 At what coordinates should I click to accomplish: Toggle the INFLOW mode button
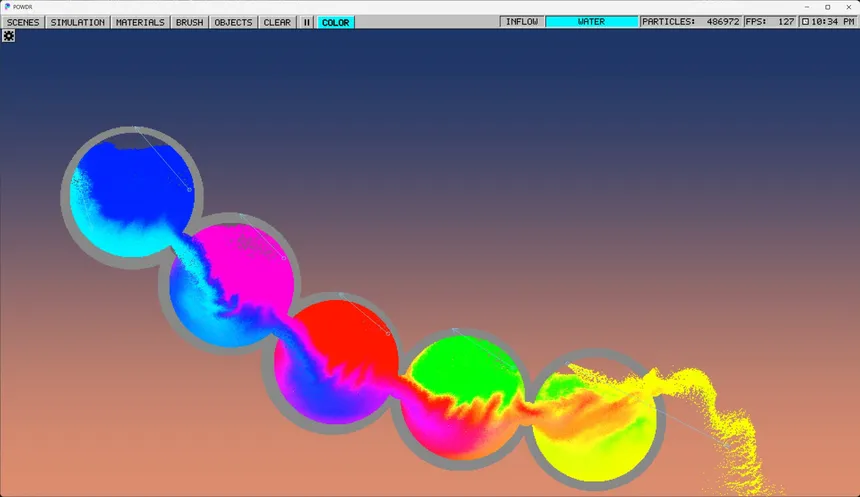tap(522, 21)
